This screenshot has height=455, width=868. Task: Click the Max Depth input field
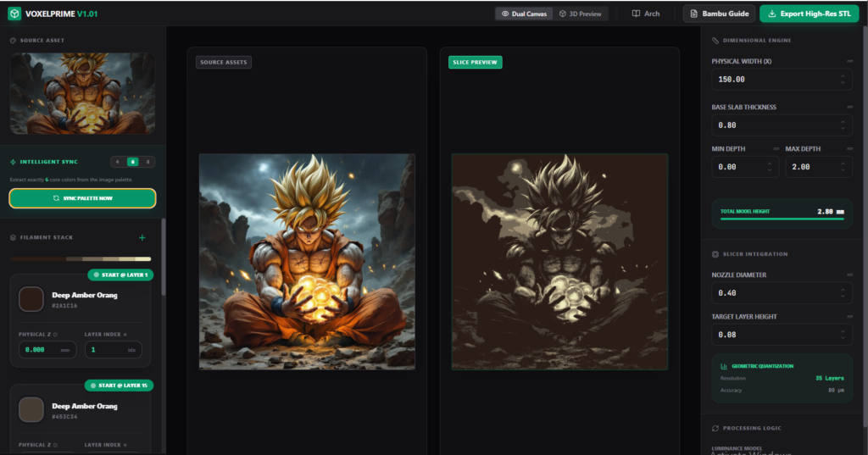pyautogui.click(x=814, y=167)
